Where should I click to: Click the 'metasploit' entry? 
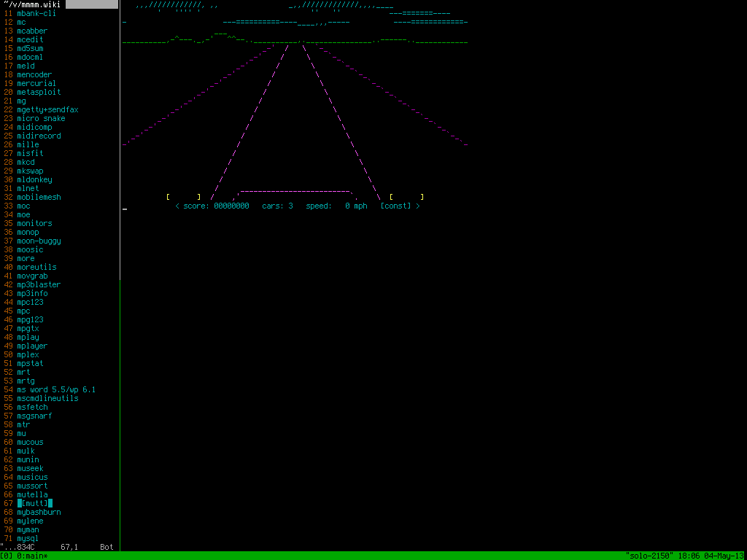[x=39, y=92]
